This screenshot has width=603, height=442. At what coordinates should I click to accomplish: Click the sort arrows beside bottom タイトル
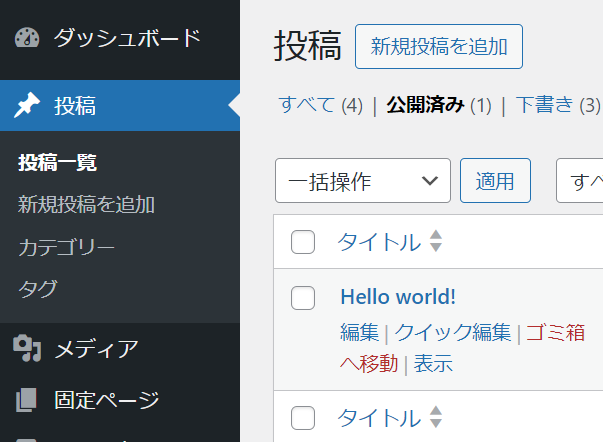[x=436, y=417]
